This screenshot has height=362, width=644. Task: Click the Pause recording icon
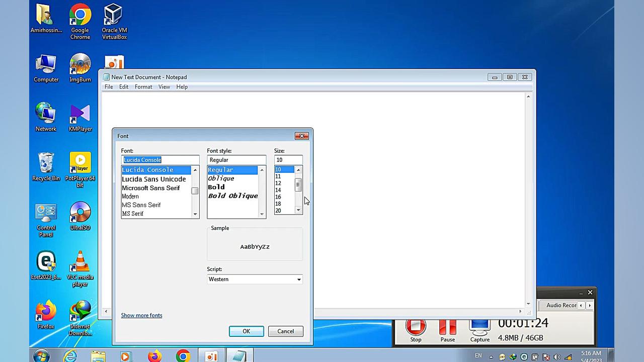pos(447,328)
